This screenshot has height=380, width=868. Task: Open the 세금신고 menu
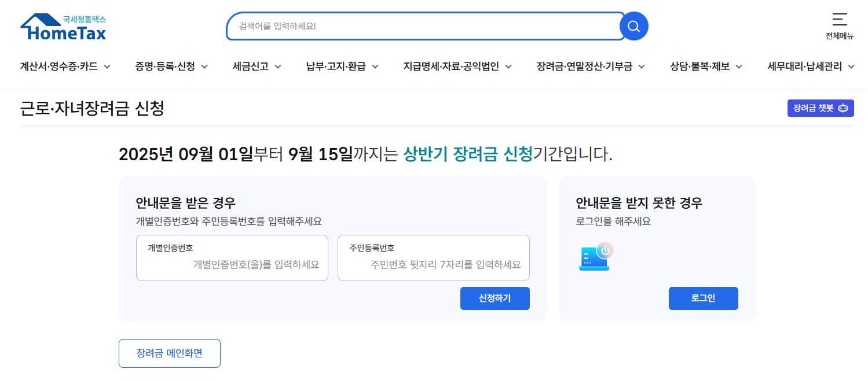pos(251,66)
